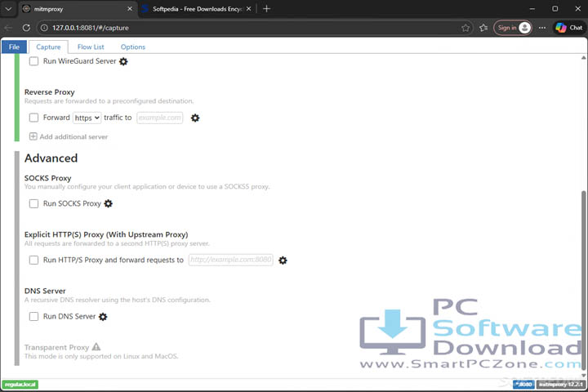Open browser settings and more ellipsis
Viewport: 588px width, 392px height.
[x=542, y=28]
